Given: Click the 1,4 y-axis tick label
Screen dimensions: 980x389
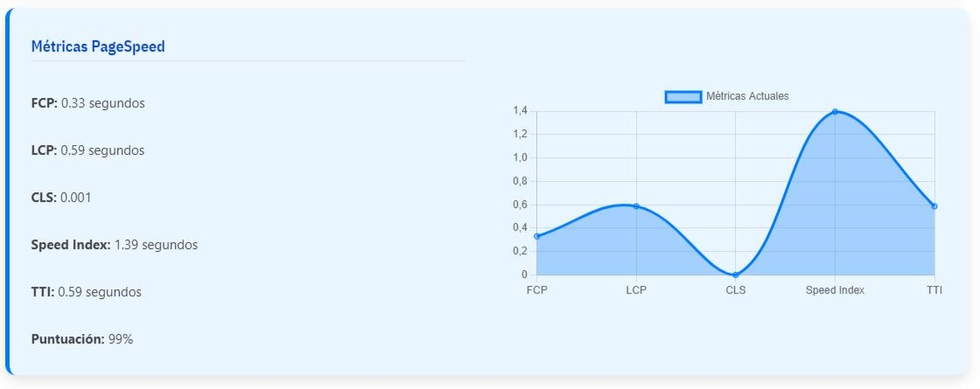Looking at the screenshot, I should [520, 111].
